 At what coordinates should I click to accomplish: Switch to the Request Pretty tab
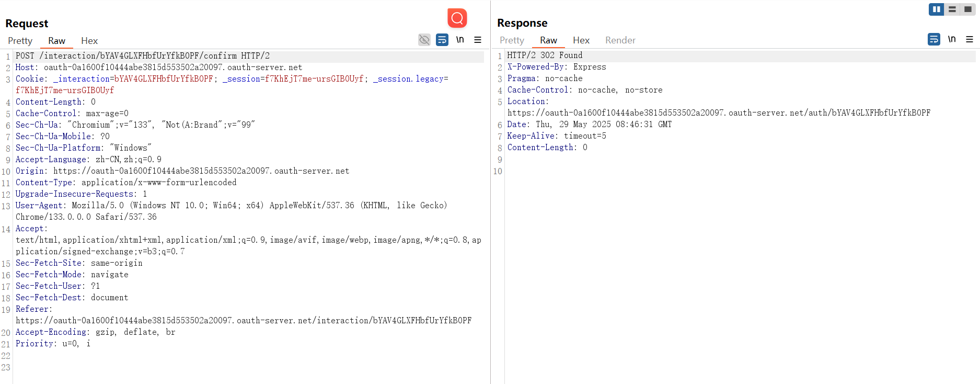point(20,41)
